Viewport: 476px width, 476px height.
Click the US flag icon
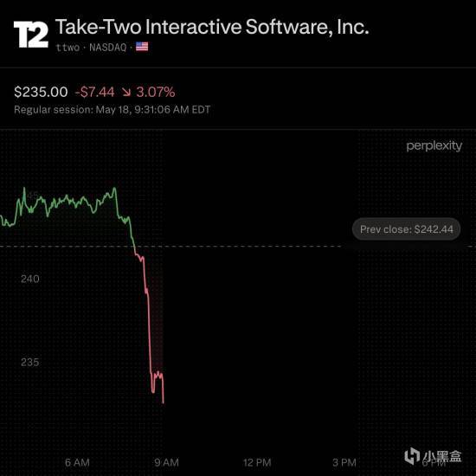pos(142,47)
